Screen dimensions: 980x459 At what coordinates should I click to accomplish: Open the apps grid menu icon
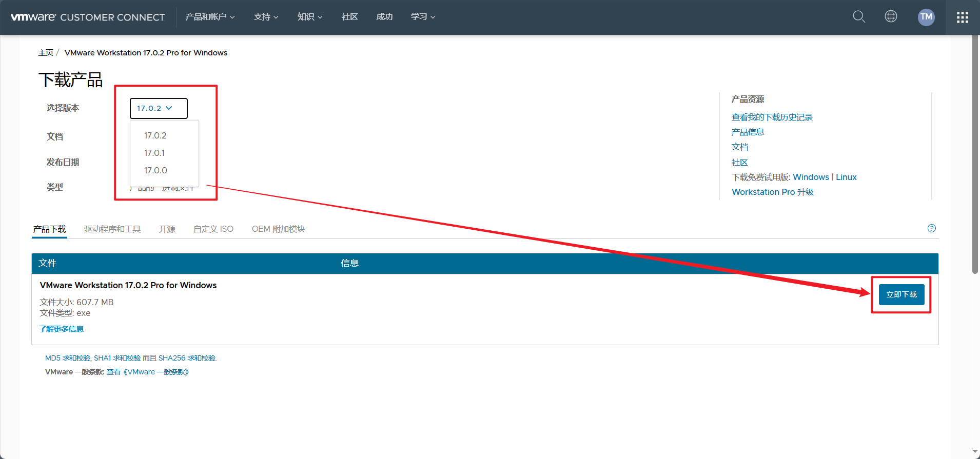coord(962,17)
